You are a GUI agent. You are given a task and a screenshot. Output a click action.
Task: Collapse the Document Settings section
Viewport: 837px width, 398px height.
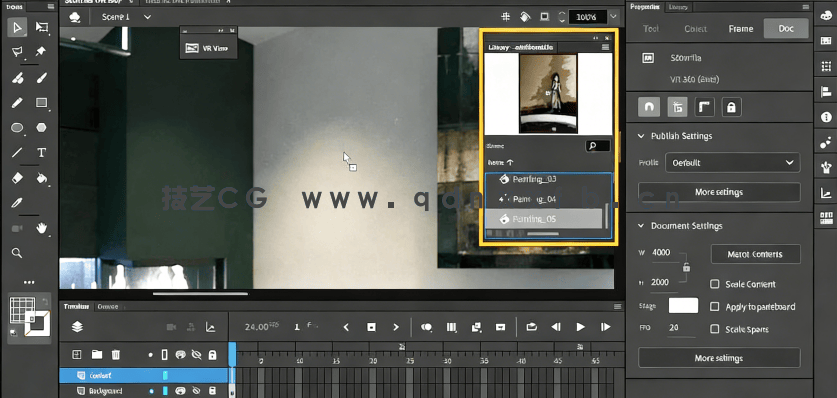(x=641, y=226)
